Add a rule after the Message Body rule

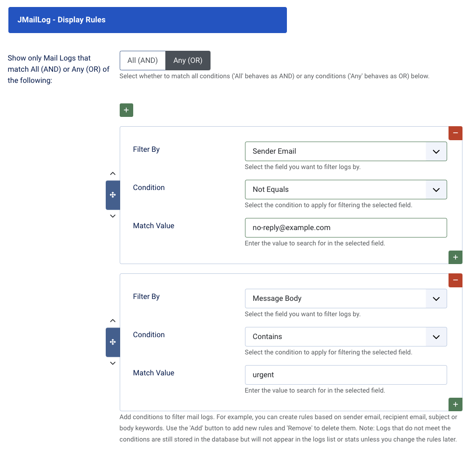pyautogui.click(x=456, y=404)
